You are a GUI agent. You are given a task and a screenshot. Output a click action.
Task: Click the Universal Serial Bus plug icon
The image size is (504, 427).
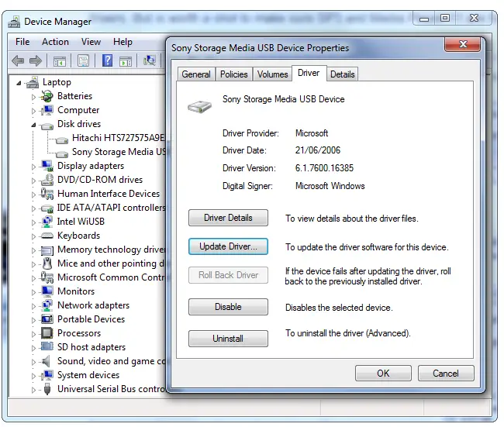[47, 389]
